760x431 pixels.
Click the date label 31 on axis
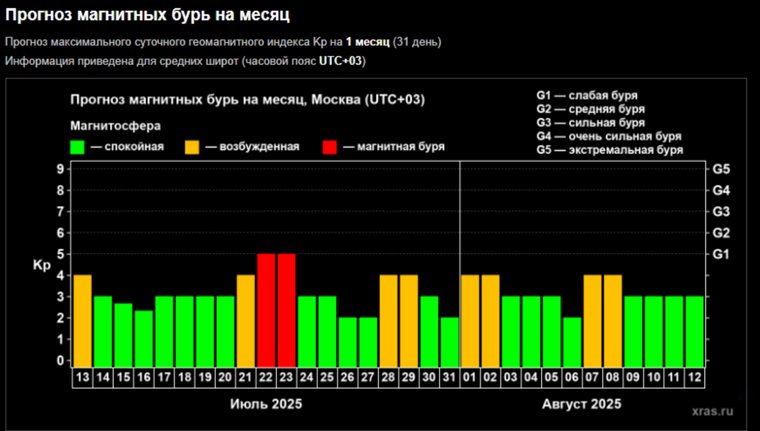[x=449, y=377]
